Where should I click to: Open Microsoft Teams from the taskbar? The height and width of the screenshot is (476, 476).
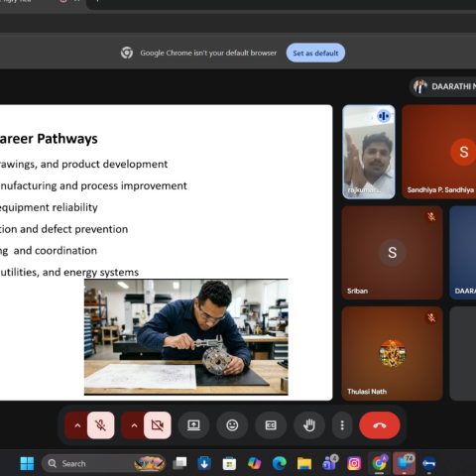329,463
